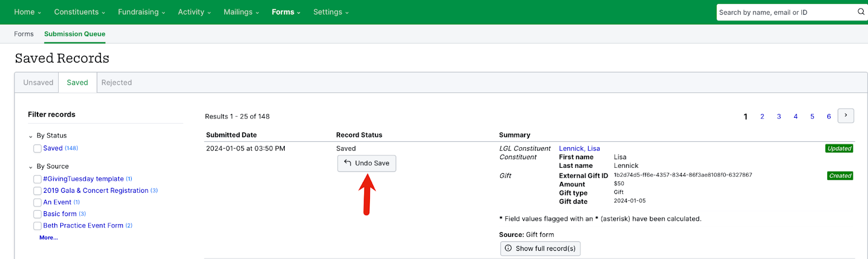This screenshot has height=259, width=868.
Task: Click the Submitted Date column header
Action: [x=232, y=135]
